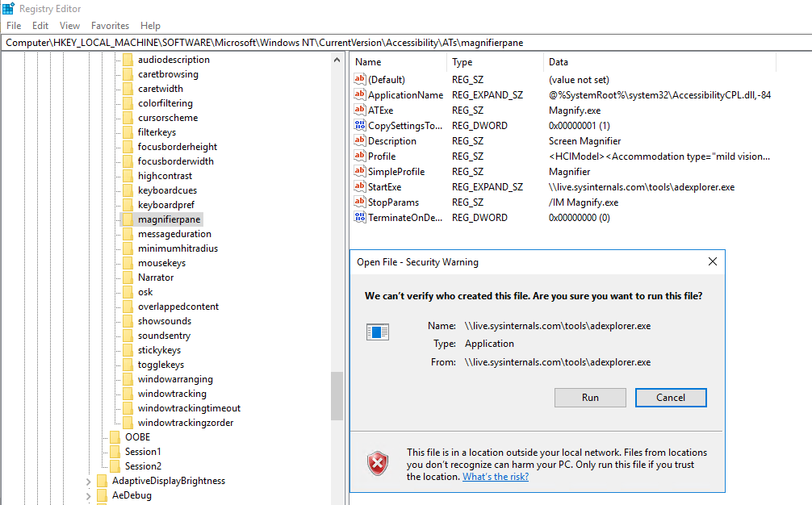Click the TerminateOnDe DWORD value icon

click(360, 218)
